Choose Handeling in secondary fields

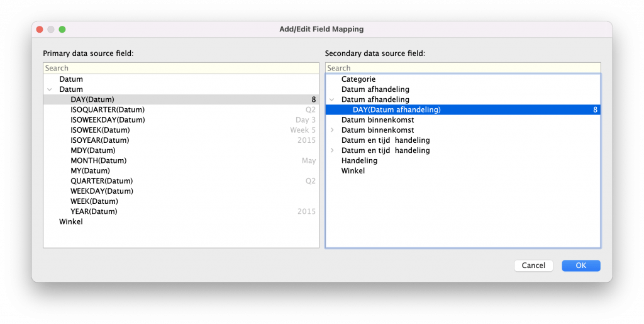(x=359, y=160)
